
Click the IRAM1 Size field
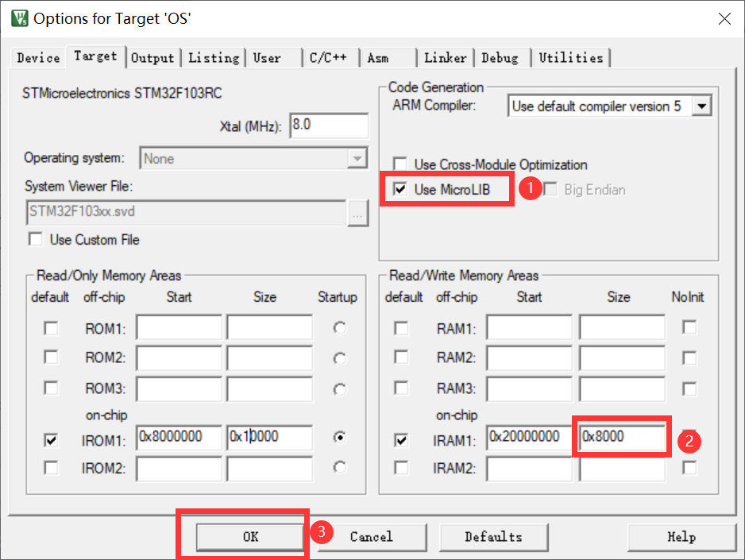(x=622, y=438)
